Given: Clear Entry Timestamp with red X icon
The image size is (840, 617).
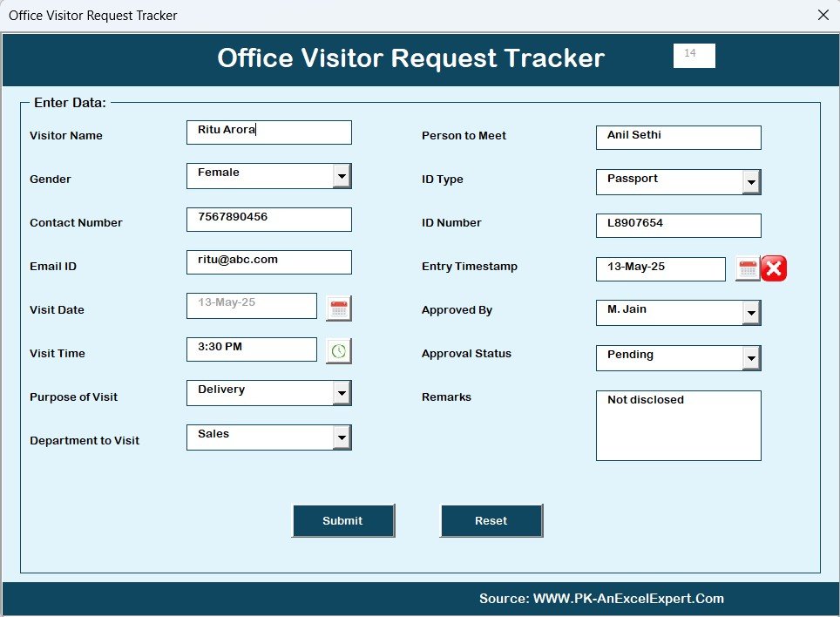Looking at the screenshot, I should (774, 268).
